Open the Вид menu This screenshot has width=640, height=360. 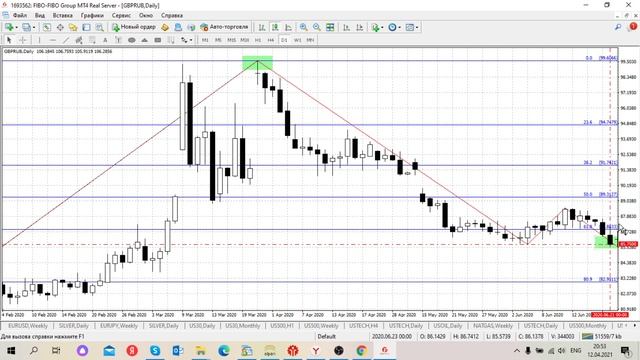(40, 16)
